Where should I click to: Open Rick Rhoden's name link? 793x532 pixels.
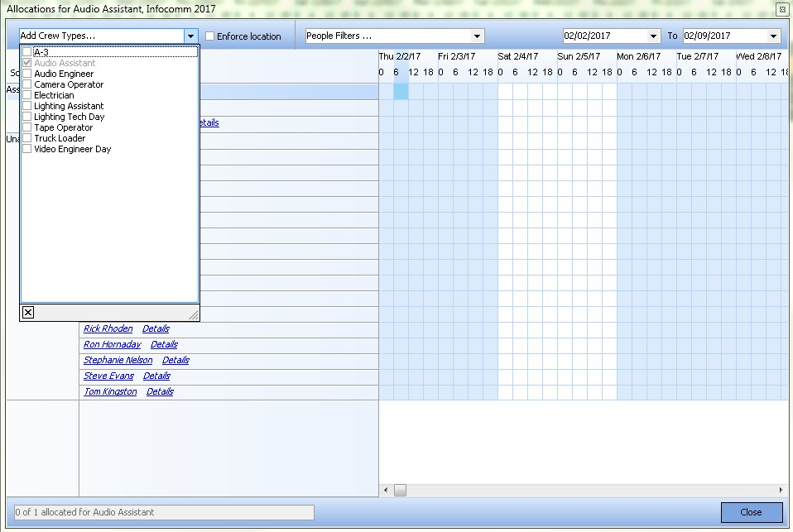tap(108, 328)
